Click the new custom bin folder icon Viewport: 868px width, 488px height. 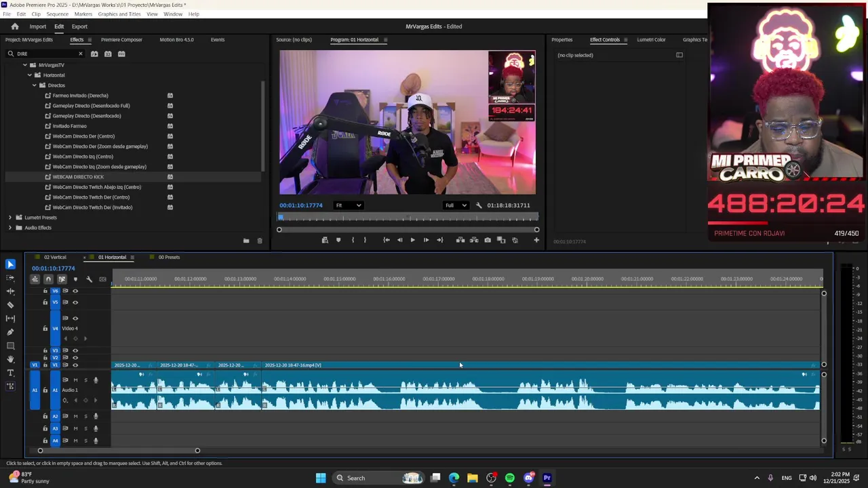click(x=246, y=241)
